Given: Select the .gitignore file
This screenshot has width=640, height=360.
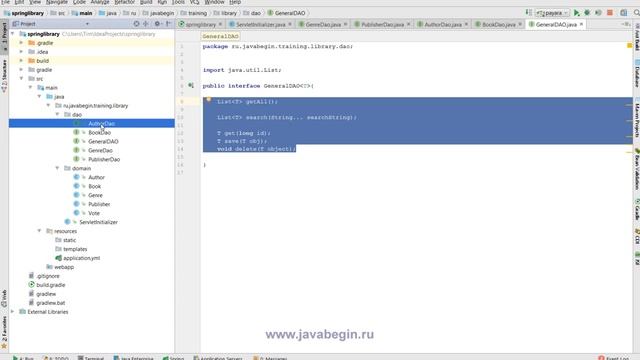Looking at the screenshot, I should [x=48, y=276].
